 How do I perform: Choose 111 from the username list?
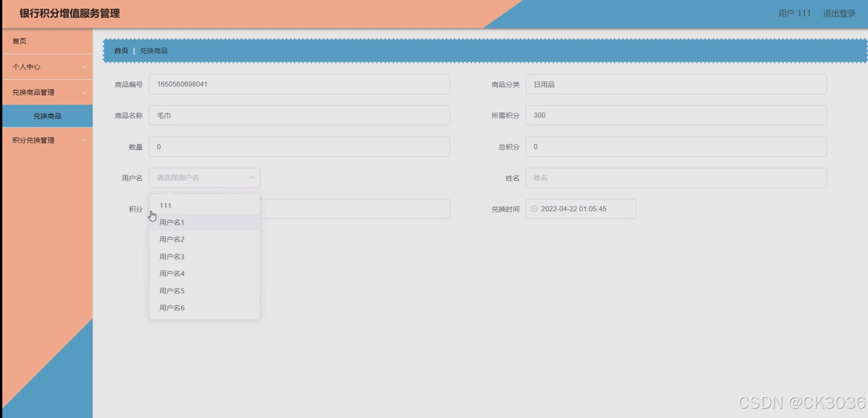[x=204, y=206]
